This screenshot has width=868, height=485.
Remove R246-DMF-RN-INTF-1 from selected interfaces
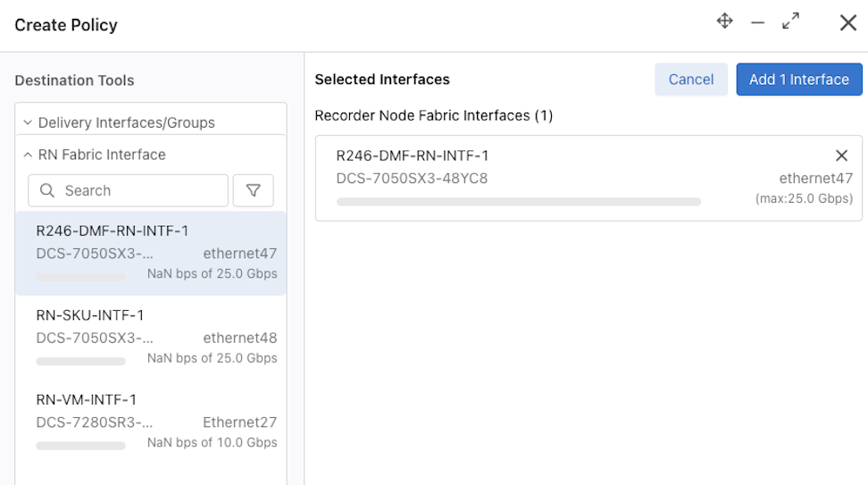(x=841, y=155)
